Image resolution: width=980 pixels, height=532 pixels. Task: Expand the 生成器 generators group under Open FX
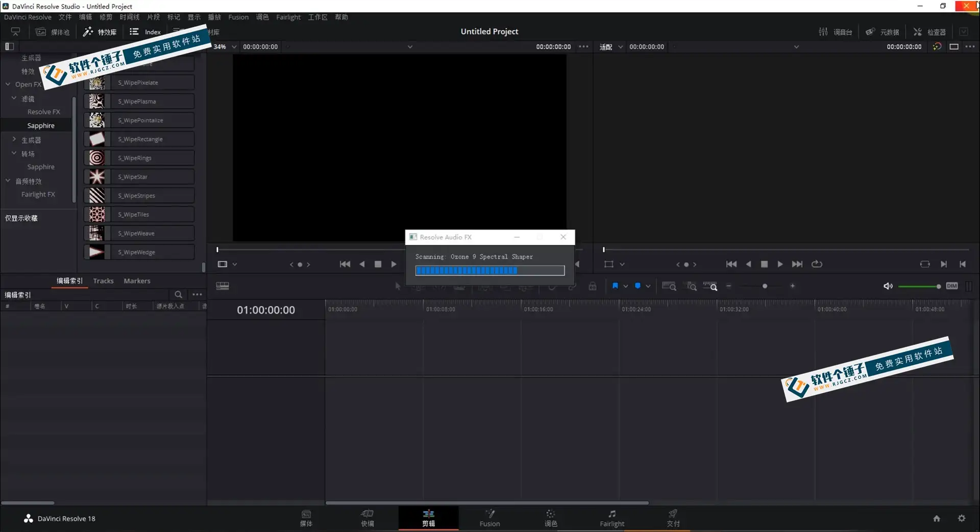click(x=14, y=139)
